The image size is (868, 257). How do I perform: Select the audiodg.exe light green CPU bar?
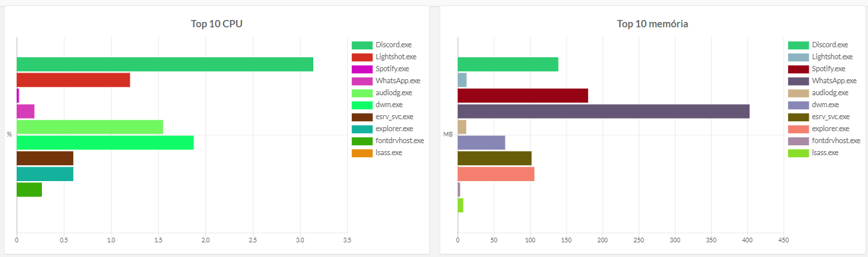pyautogui.click(x=90, y=127)
